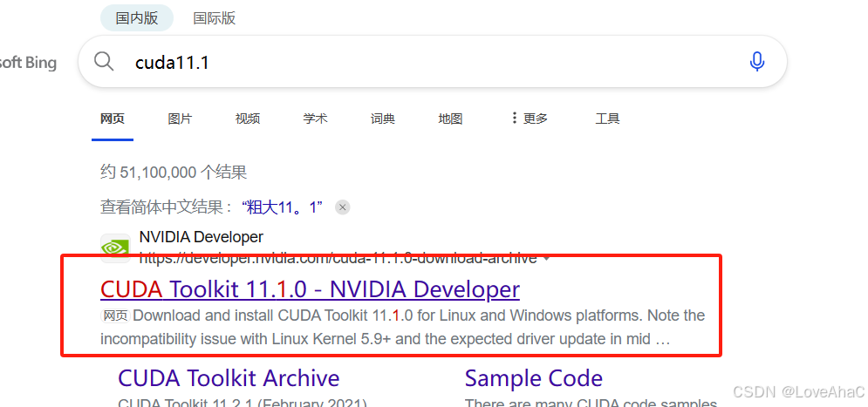Select the 词典 results tab
This screenshot has width=868, height=407.
coord(382,119)
